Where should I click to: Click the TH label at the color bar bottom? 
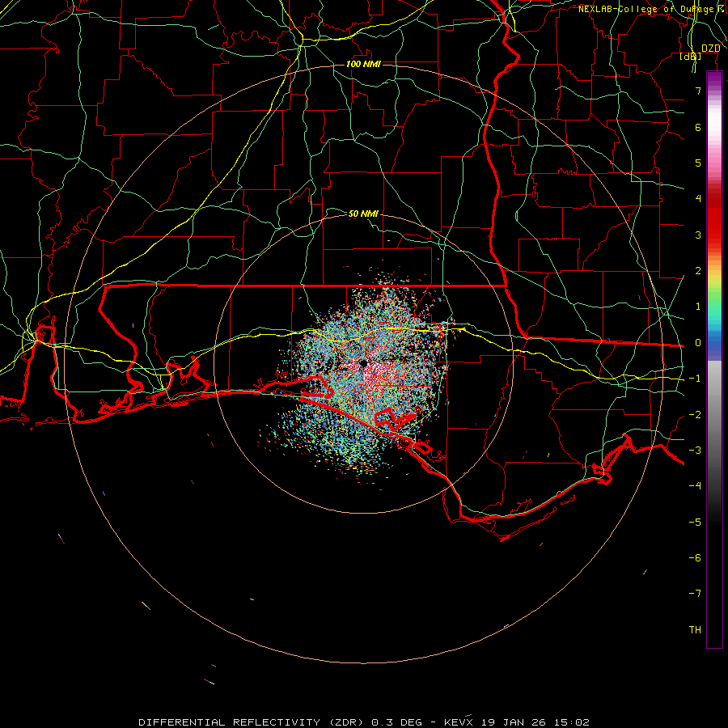(695, 629)
